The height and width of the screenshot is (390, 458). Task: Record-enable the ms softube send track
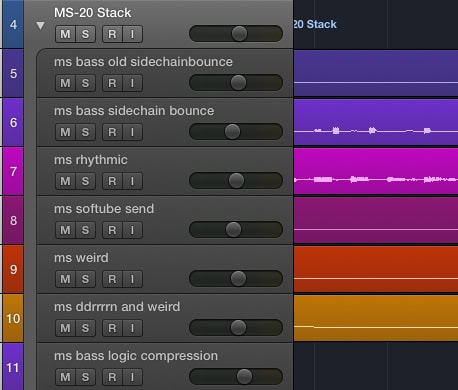112,230
